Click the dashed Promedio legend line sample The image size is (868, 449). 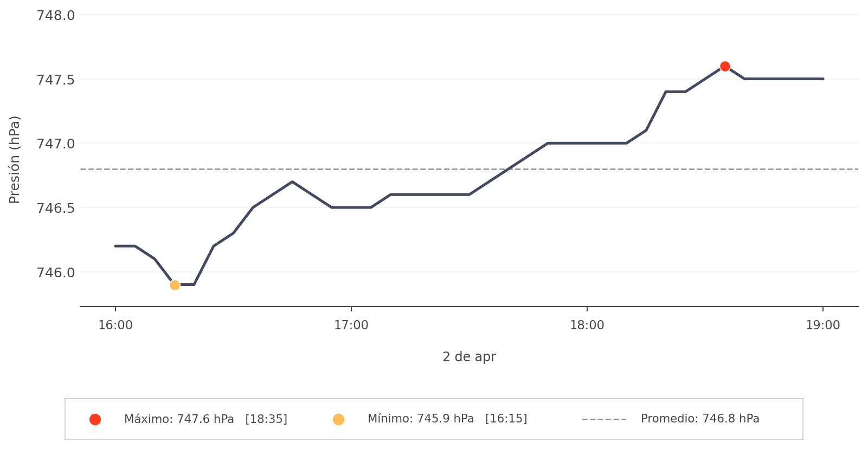pos(603,419)
